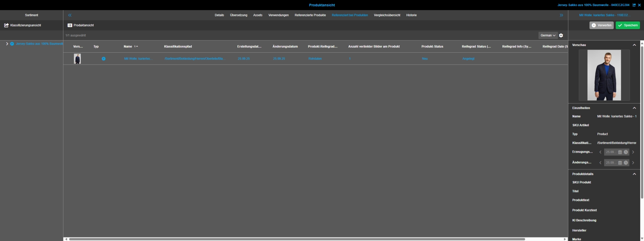Click the Verwerfen button
The image size is (644, 241).
click(x=601, y=25)
